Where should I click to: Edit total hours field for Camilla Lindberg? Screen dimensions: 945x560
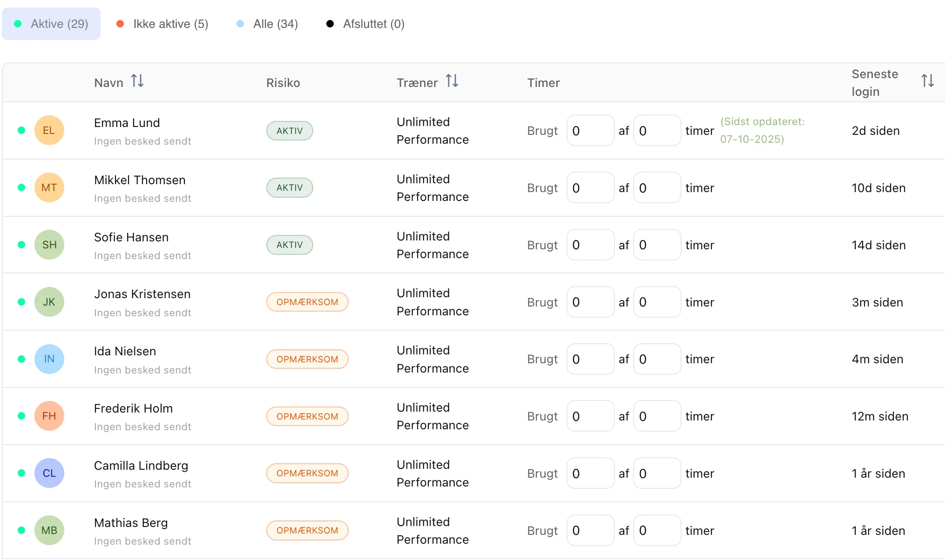point(657,473)
